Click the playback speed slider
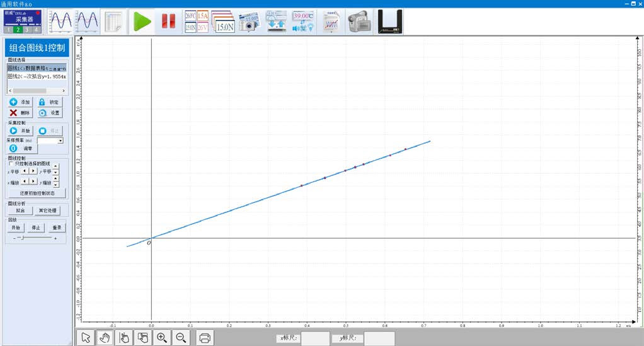This screenshot has height=346, width=644. (x=23, y=238)
